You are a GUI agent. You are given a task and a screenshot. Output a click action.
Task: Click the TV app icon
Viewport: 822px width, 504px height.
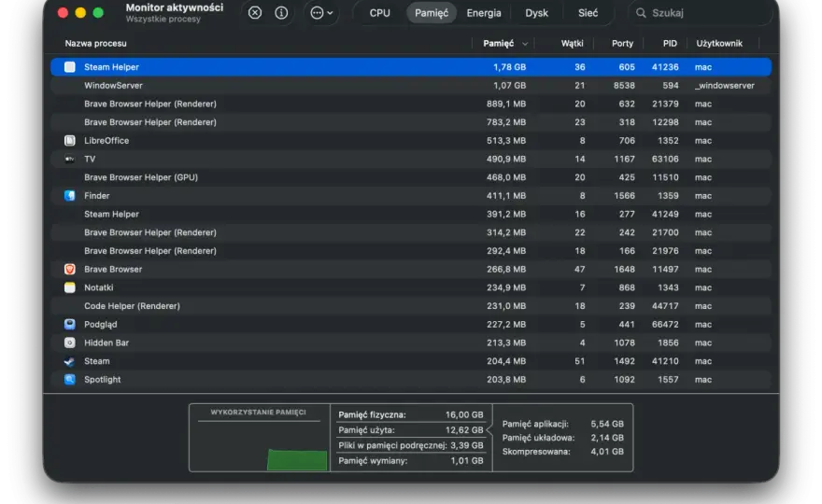(70, 159)
